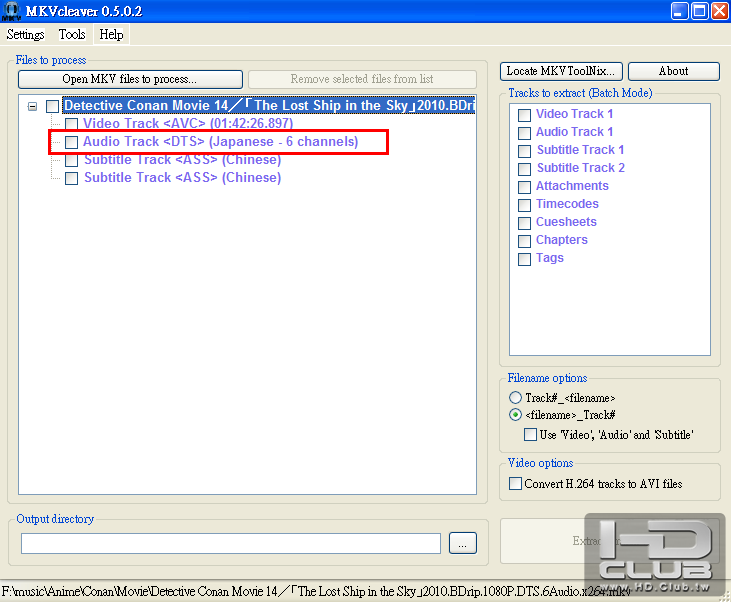Collapse the Detective Conan Movie 14 tree node
731x602 pixels.
pyautogui.click(x=32, y=106)
